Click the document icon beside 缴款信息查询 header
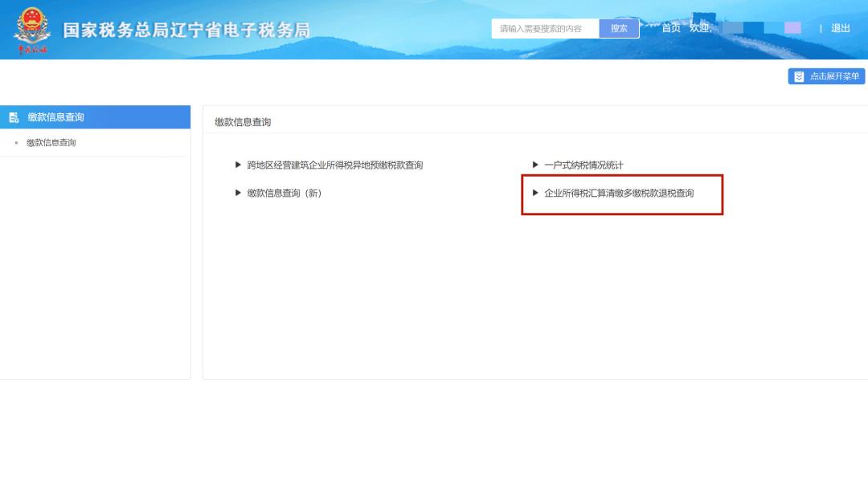868x481 pixels. (14, 117)
